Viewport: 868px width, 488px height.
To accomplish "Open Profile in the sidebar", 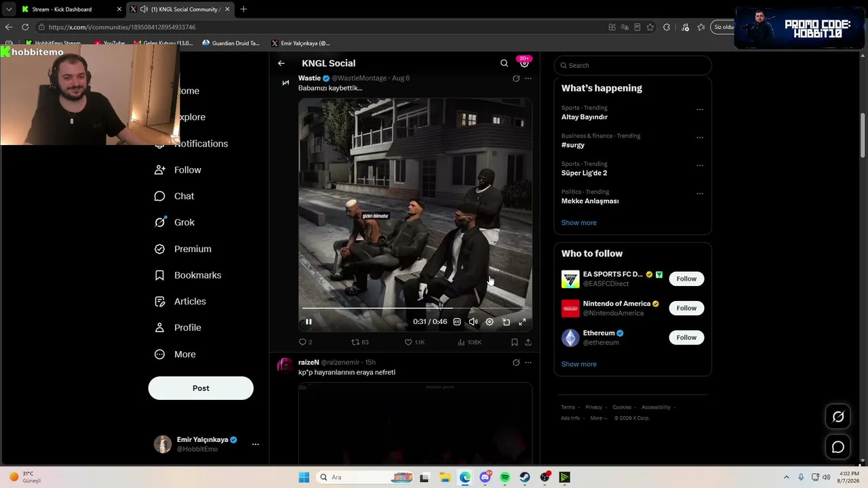I will tap(178, 328).
